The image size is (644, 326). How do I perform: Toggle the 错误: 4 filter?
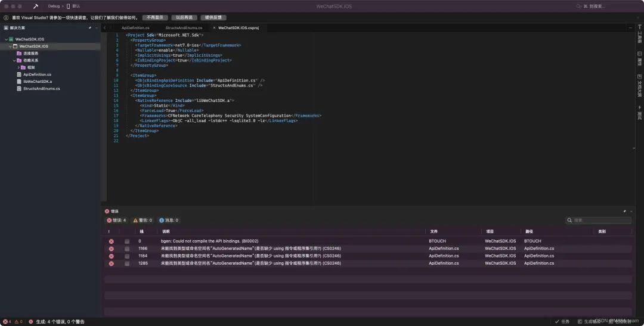tap(117, 221)
